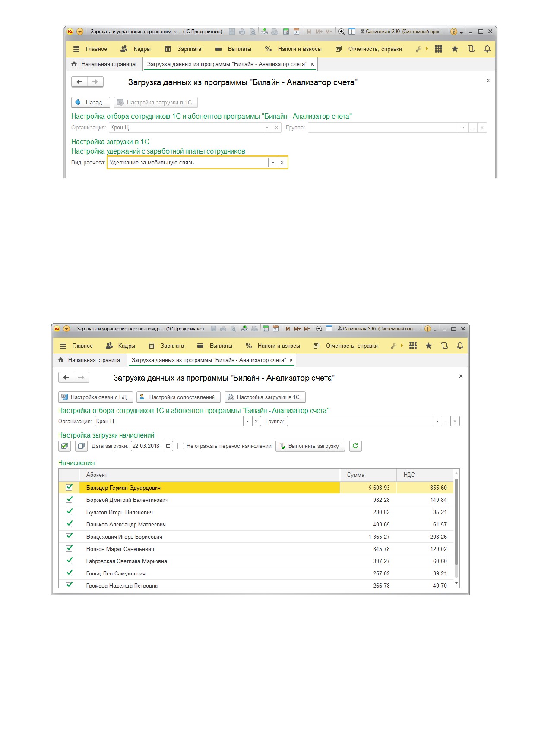Uncheck the Войцехович Игорь Борисович row

coord(69,536)
